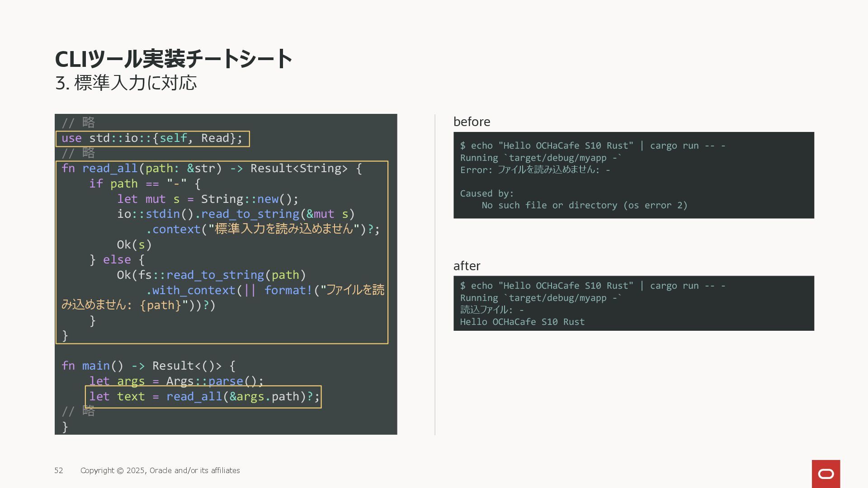Click the echo command in the after terminal
This screenshot has height=488, width=868.
(x=593, y=286)
